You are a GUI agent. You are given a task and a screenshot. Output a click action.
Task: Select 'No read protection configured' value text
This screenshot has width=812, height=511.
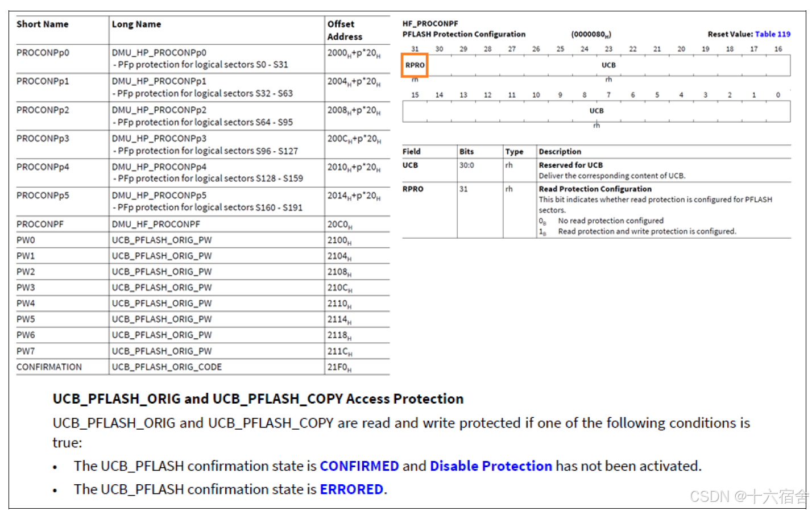tap(611, 221)
